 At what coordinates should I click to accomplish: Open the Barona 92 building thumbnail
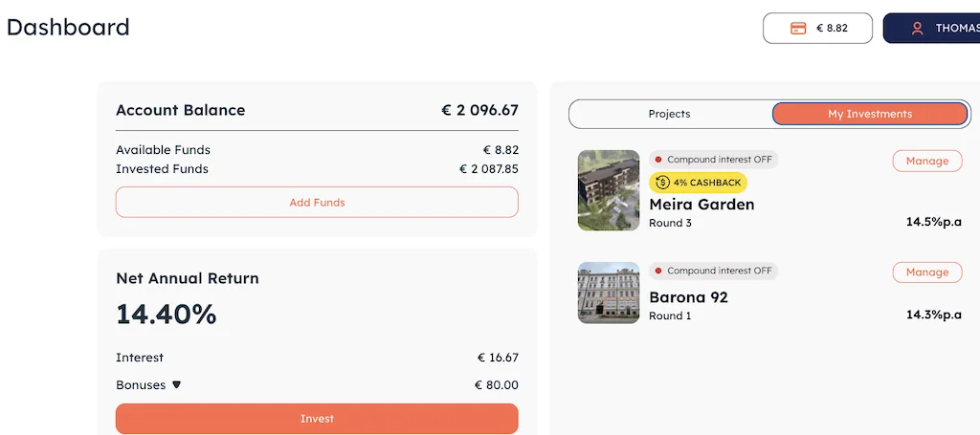[609, 293]
